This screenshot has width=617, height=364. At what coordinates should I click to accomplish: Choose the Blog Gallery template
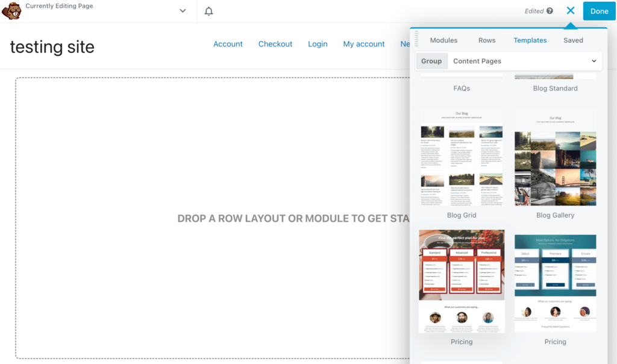coord(555,157)
